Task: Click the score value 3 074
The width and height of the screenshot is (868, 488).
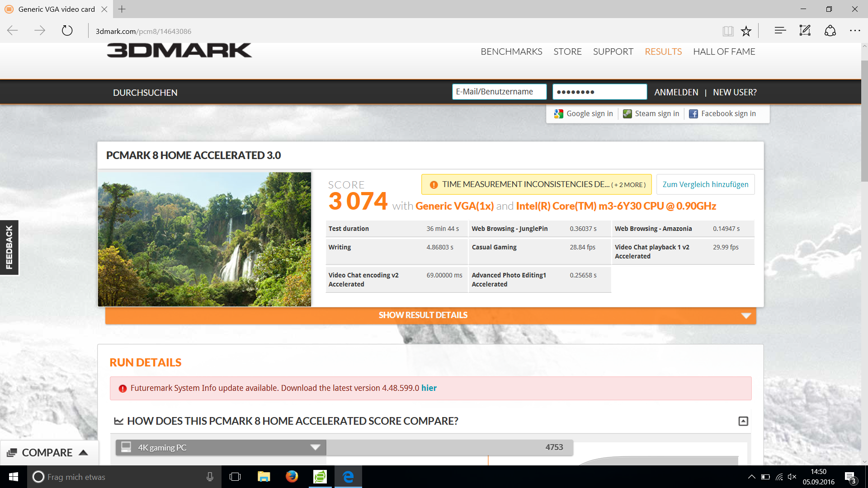Action: coord(358,201)
